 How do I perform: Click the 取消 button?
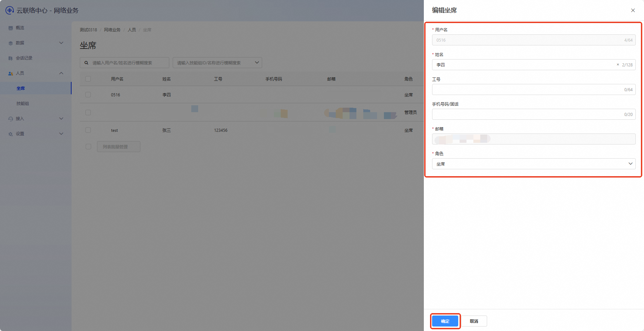474,321
